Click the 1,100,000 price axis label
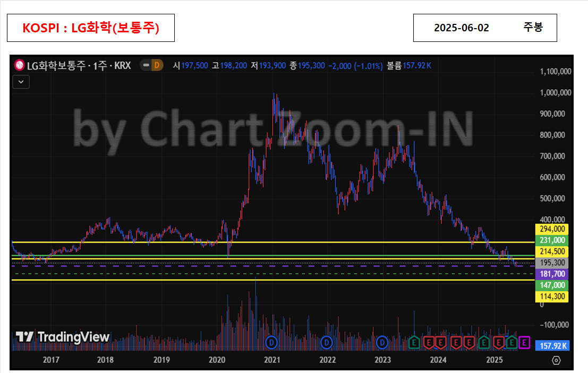The height and width of the screenshot is (373, 588). tap(556, 72)
